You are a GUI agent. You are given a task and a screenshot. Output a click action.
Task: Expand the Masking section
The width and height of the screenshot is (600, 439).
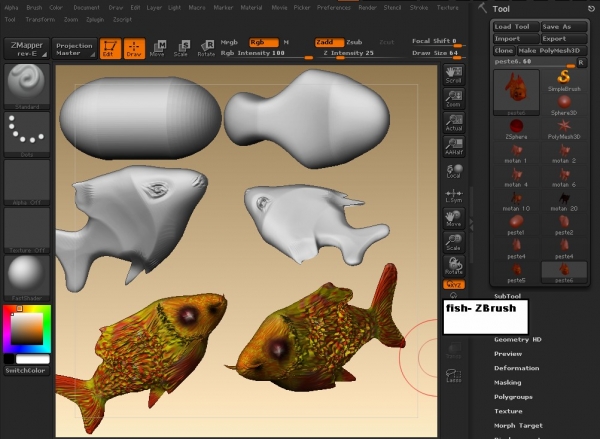click(507, 383)
